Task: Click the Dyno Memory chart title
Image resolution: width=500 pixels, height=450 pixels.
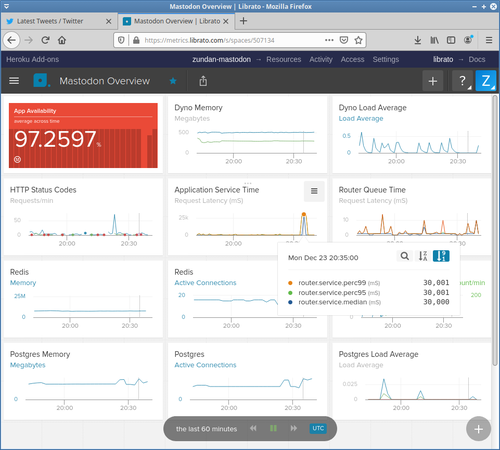Action: point(198,108)
